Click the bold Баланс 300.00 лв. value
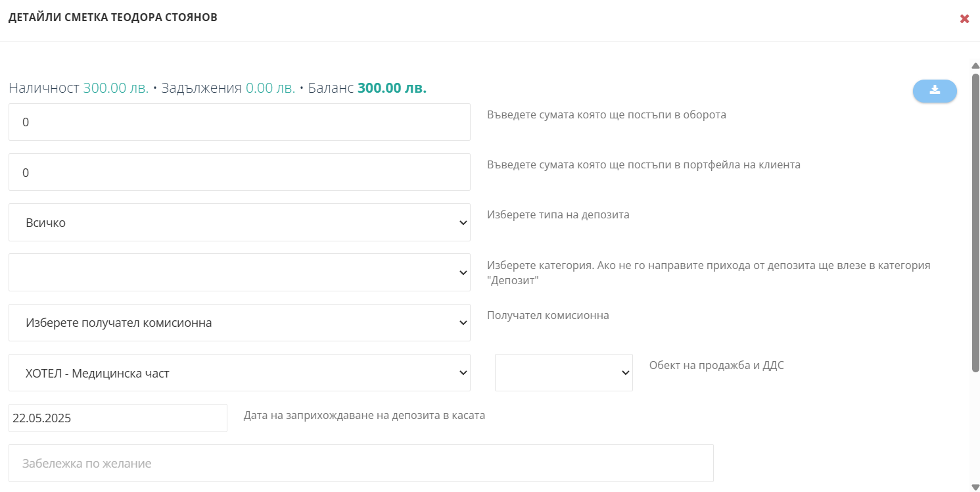The image size is (980, 492). pos(392,88)
